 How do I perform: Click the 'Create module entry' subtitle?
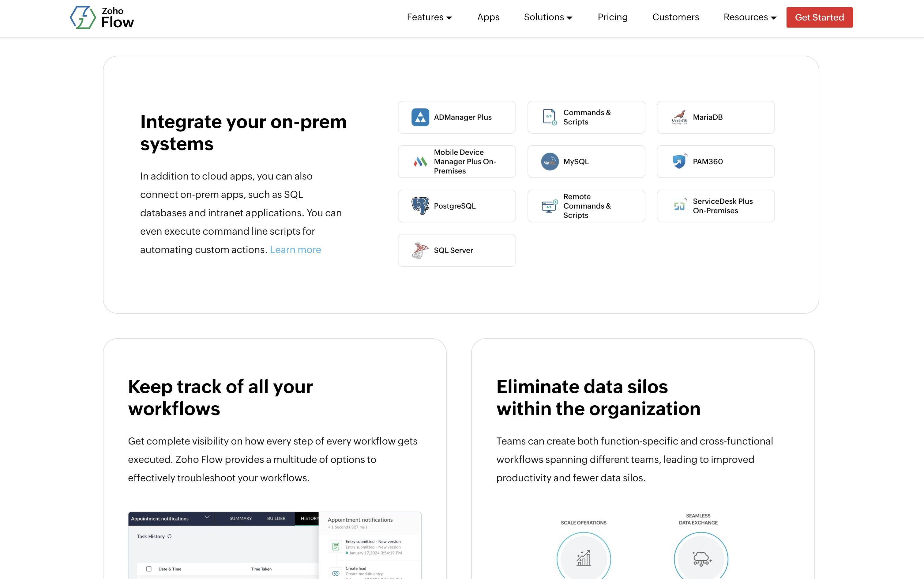click(x=364, y=574)
